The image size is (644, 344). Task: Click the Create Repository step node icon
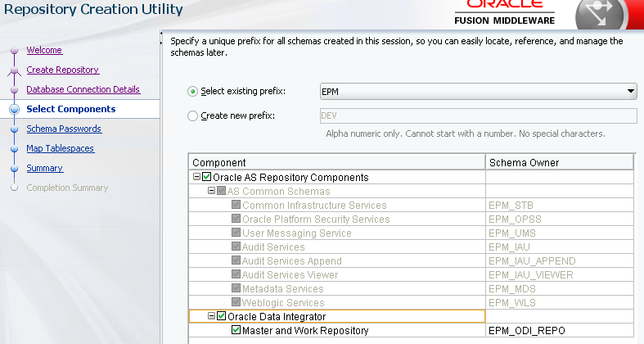(x=15, y=70)
